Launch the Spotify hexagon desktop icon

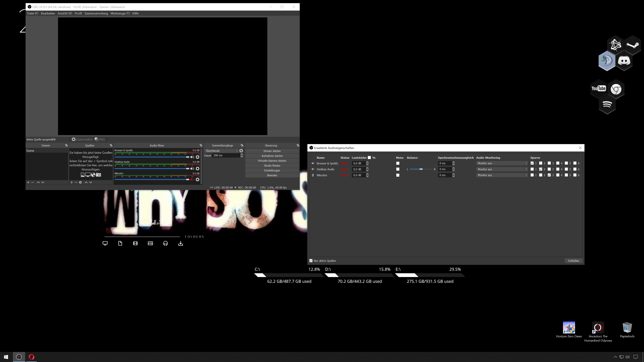tap(607, 105)
